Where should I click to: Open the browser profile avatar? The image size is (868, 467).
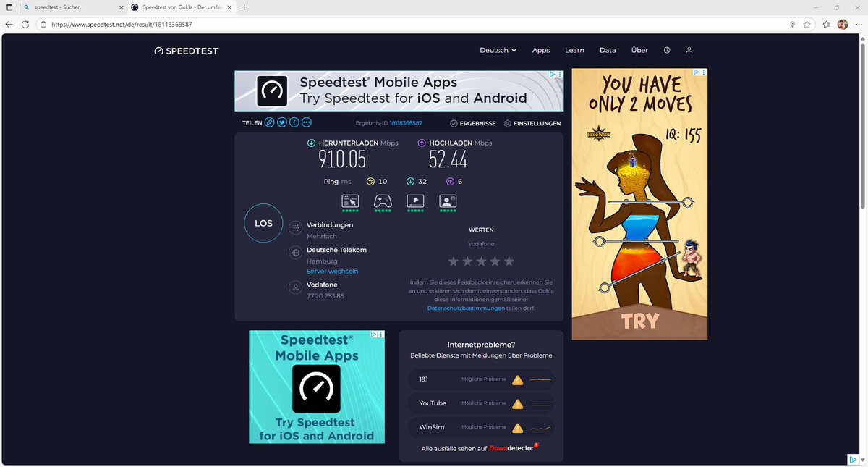click(843, 24)
